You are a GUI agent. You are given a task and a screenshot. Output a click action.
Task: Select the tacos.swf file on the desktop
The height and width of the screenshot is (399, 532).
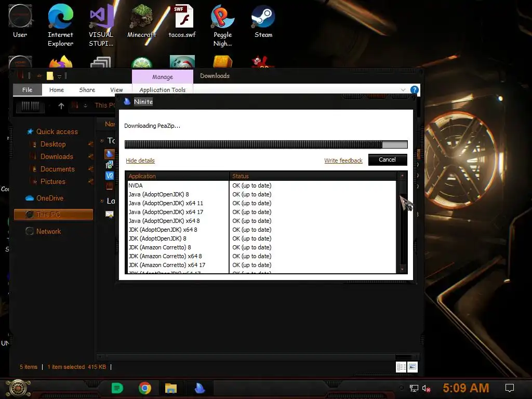point(182,21)
